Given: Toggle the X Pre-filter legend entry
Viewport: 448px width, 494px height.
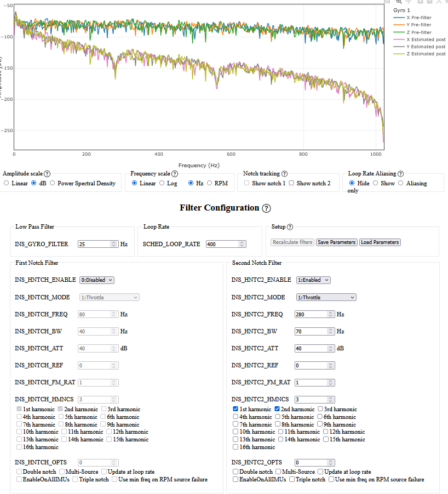Looking at the screenshot, I should 420,18.
